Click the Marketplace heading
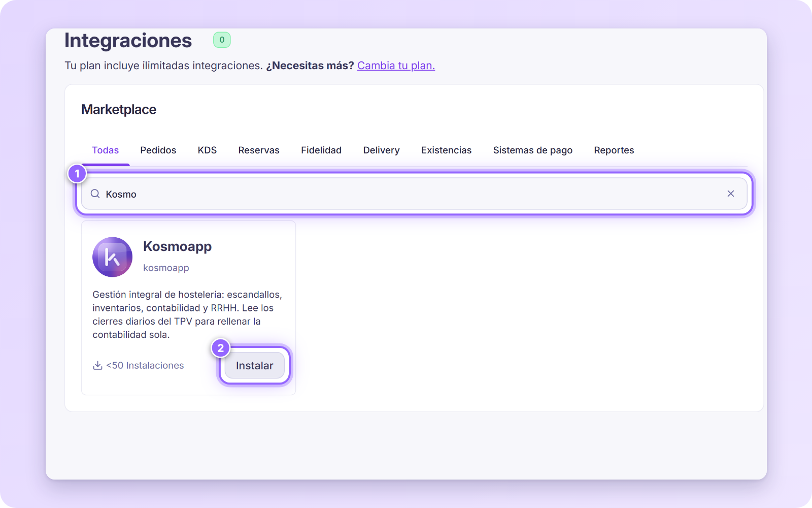The image size is (812, 508). 119,110
